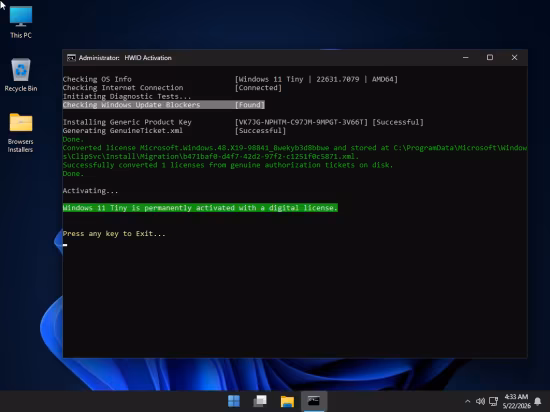Click 'Generating GenuineTicket.xml' text

tap(123, 131)
